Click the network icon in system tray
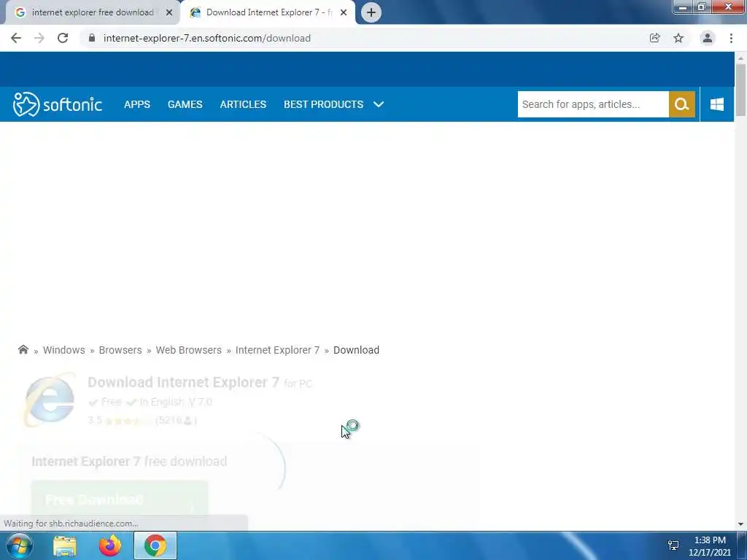 pyautogui.click(x=673, y=545)
